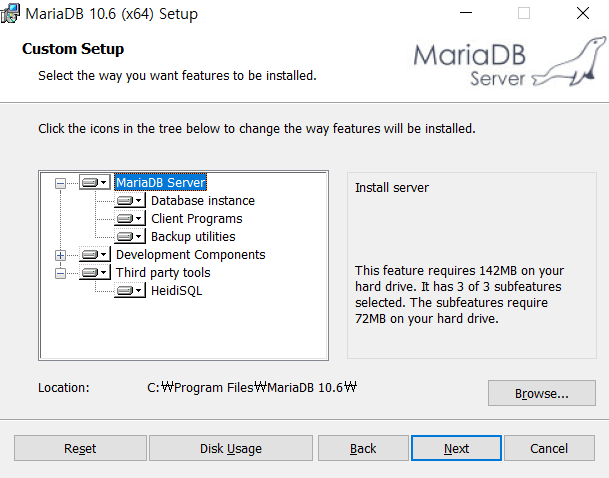
Task: Click the Browse... button
Action: (541, 393)
